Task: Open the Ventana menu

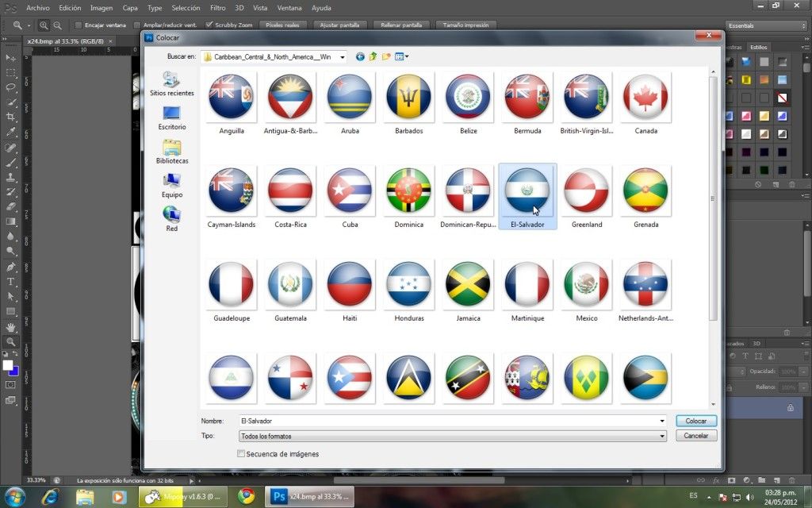Action: (289, 8)
